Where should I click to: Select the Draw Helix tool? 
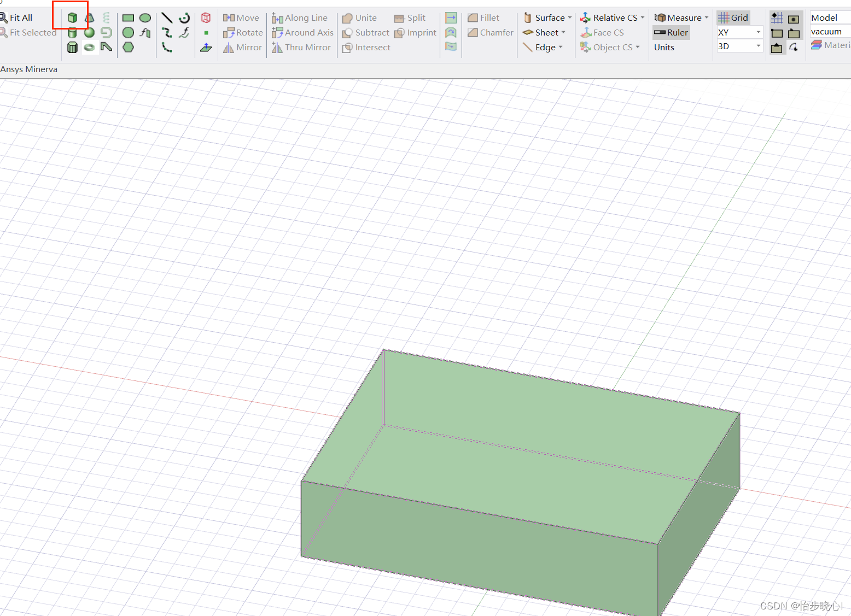point(106,18)
